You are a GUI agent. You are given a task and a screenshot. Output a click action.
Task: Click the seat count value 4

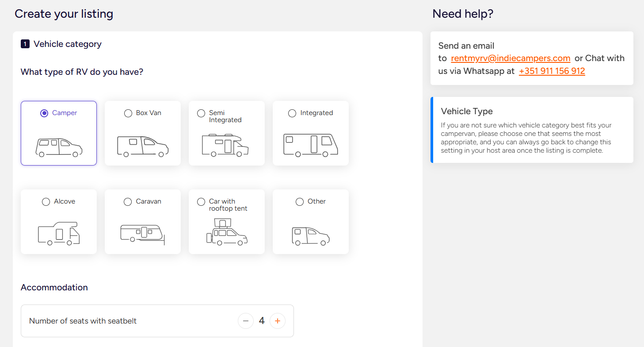(262, 321)
